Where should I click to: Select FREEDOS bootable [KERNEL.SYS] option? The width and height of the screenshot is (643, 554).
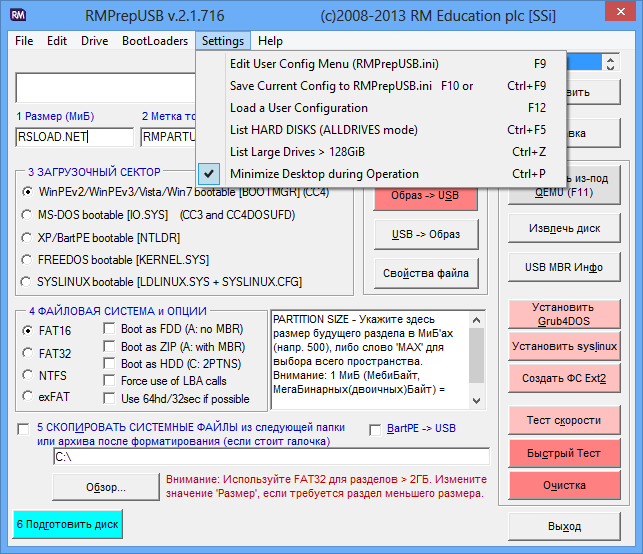(x=27, y=260)
